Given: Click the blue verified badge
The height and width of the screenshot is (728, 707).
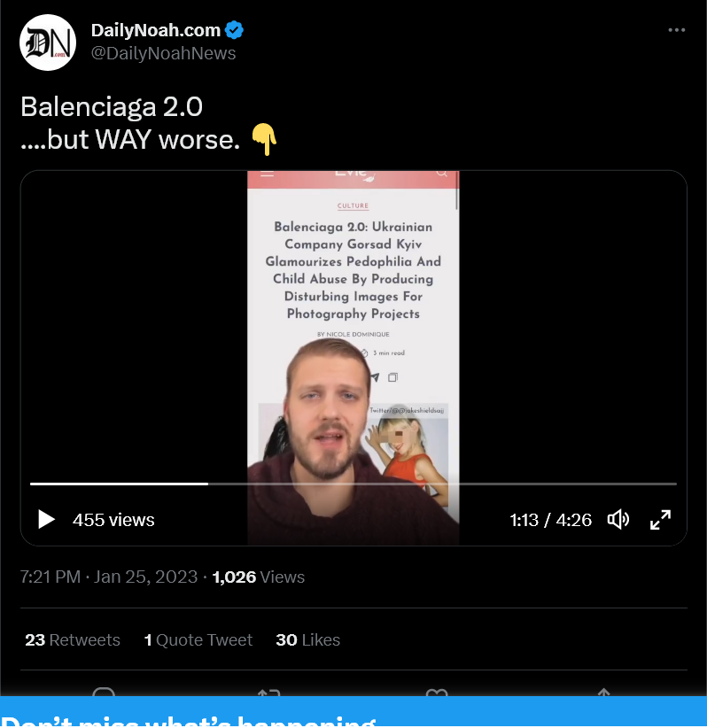Looking at the screenshot, I should (234, 30).
